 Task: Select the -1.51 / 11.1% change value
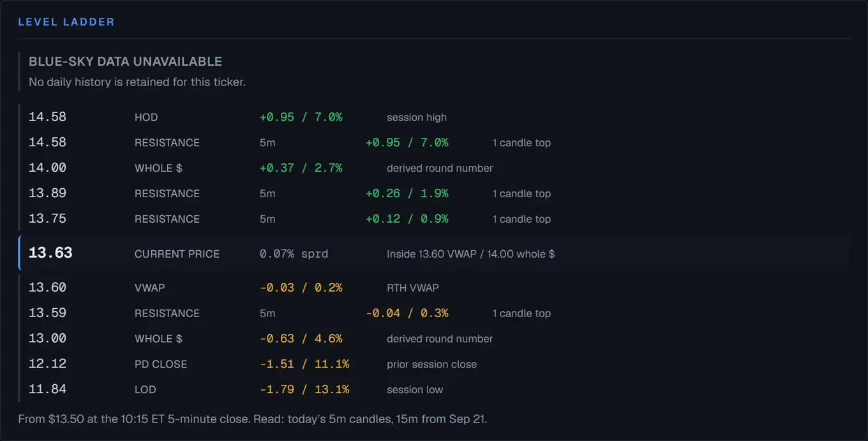[x=304, y=365]
